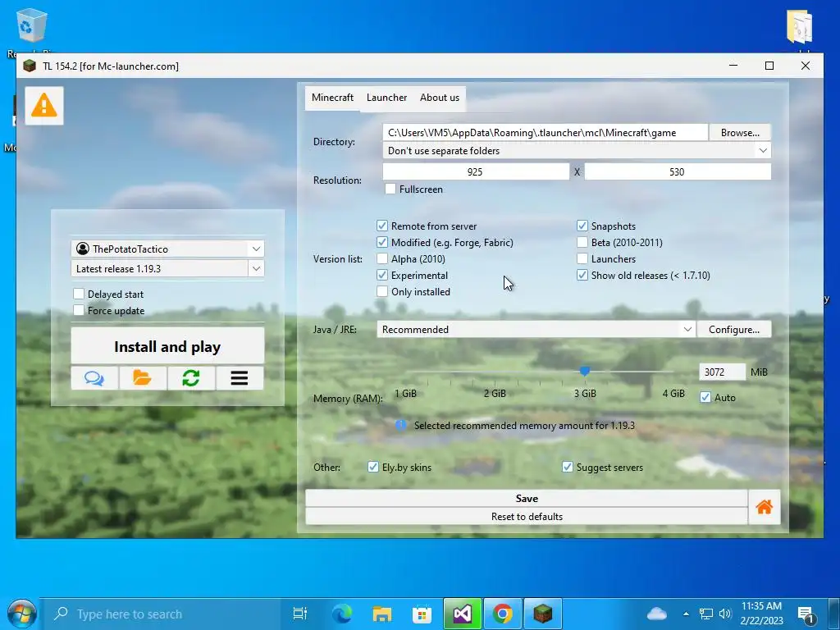Image resolution: width=840 pixels, height=630 pixels.
Task: Enable the Force update checkbox
Action: click(x=79, y=310)
